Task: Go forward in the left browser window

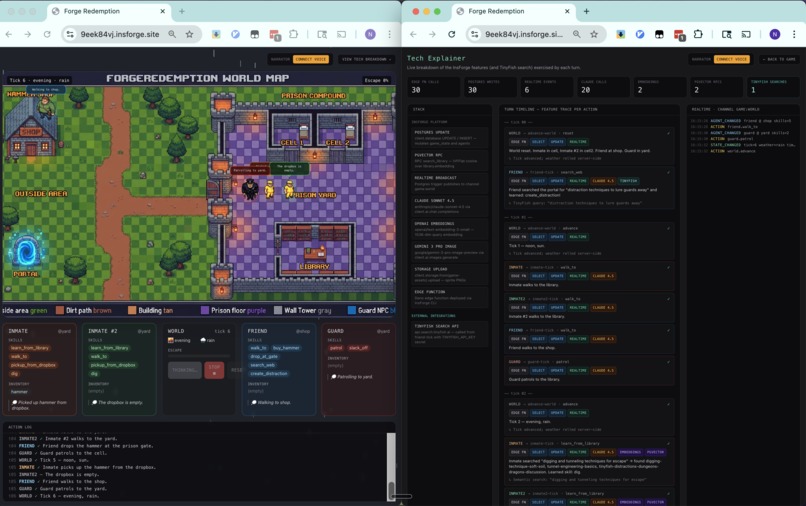Action: tap(28, 34)
